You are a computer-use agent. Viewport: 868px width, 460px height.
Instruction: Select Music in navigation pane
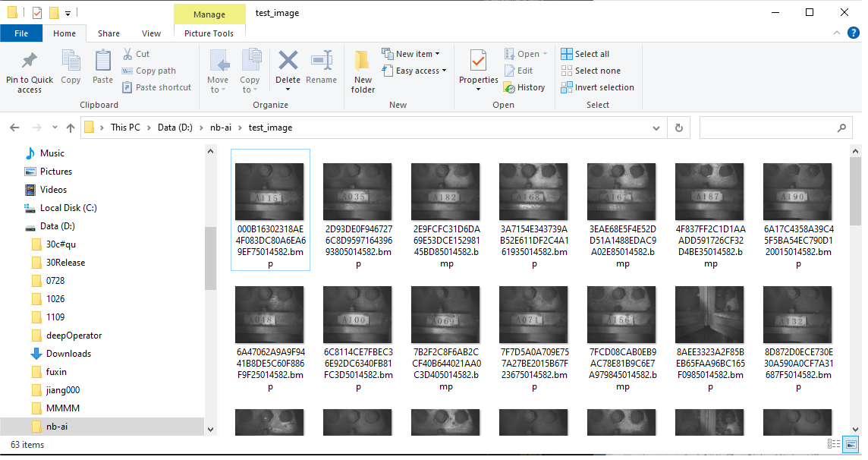pos(52,153)
